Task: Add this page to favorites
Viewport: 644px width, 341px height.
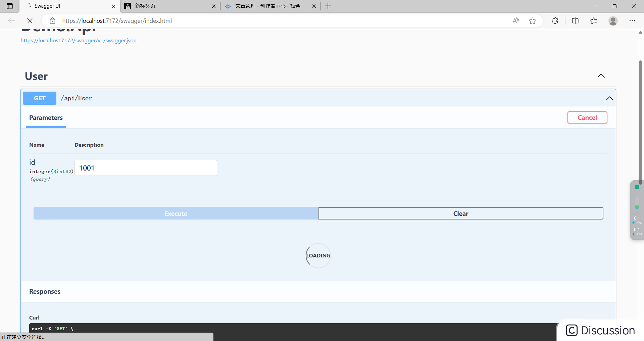Action: point(532,21)
